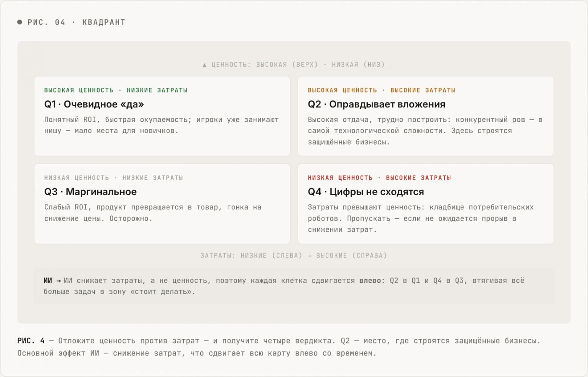Viewport: 588px width, 377px height.
Task: Click the Q3 · Маргинальное heading
Action: click(x=90, y=192)
